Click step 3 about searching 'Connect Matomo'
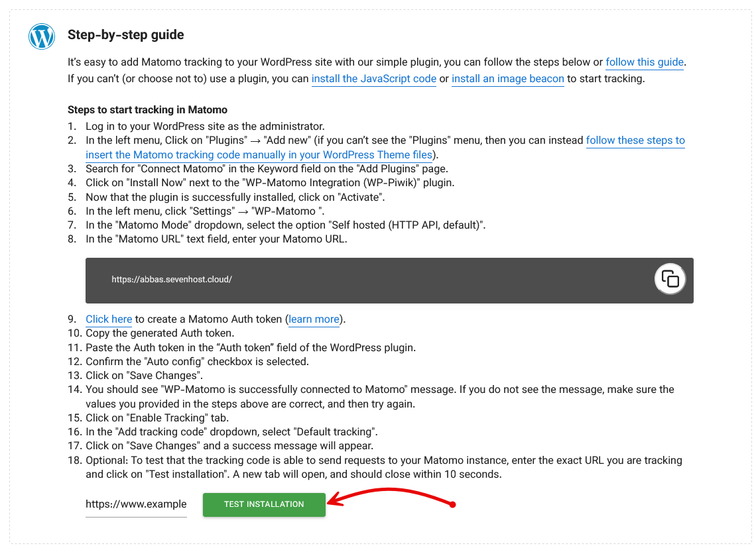 (x=267, y=169)
